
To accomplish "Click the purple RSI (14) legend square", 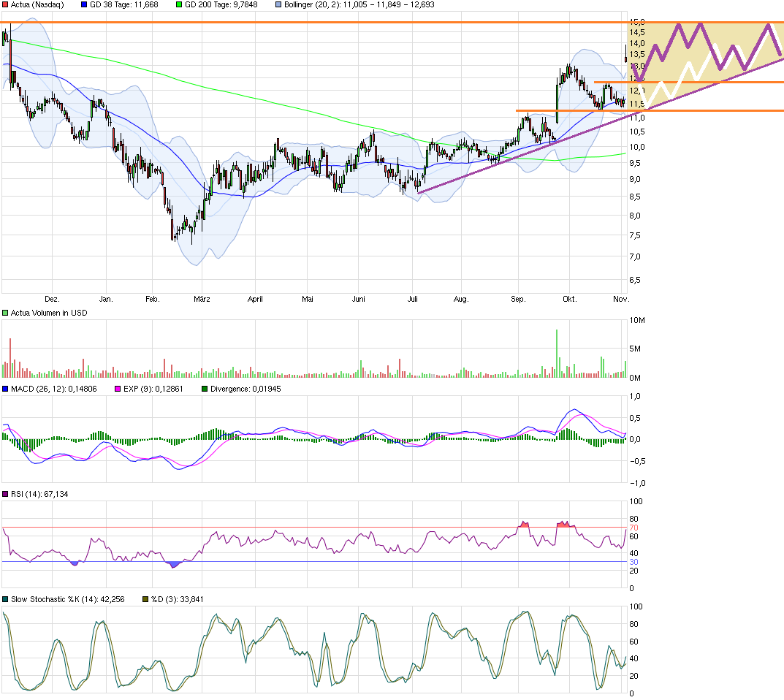I will pyautogui.click(x=6, y=494).
